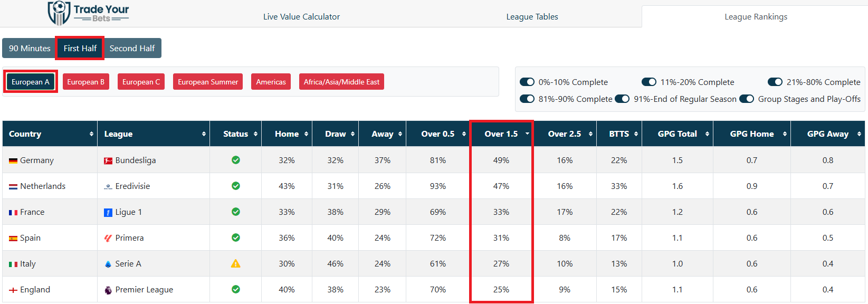Select the European Summer group button

tap(208, 82)
